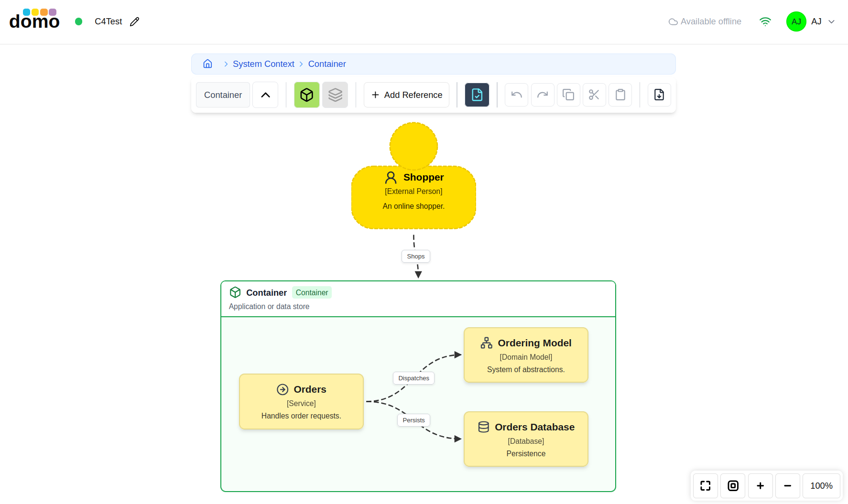
Task: Click 'Handles order requests.' text
Action: pos(301,416)
